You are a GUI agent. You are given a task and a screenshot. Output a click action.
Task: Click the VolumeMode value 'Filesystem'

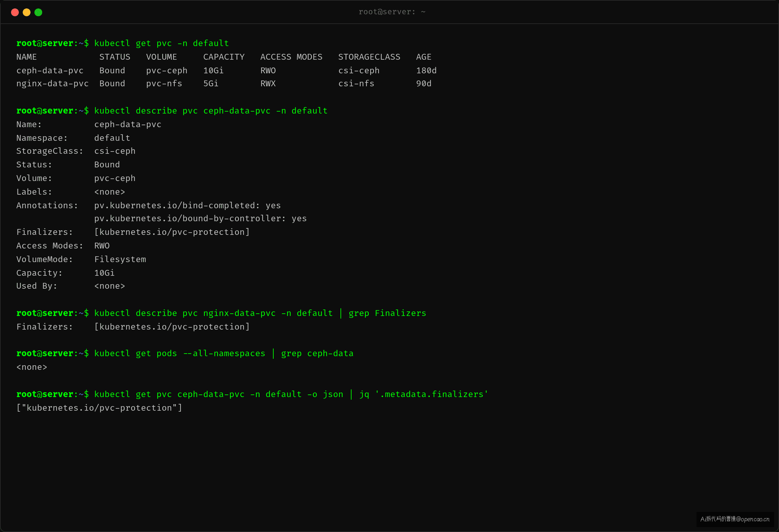pos(120,260)
